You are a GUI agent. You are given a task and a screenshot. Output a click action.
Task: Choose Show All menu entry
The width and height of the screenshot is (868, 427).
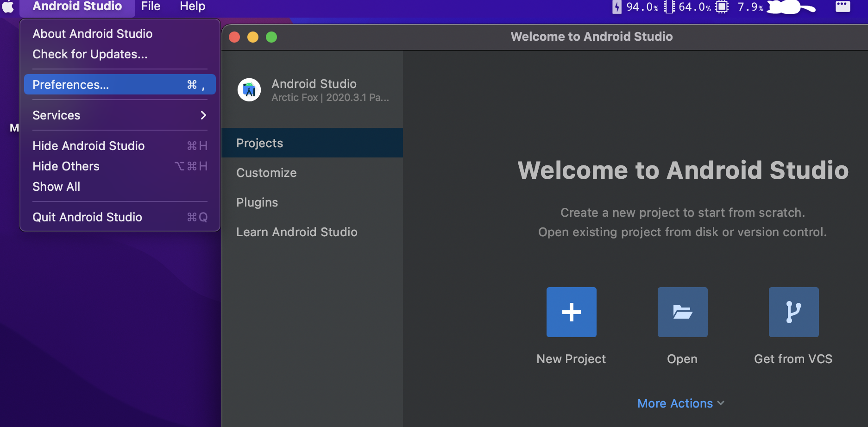(x=120, y=187)
